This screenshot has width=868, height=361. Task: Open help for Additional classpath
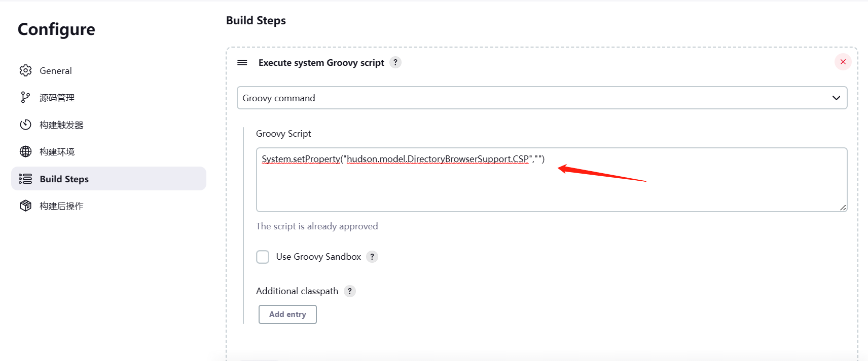350,291
